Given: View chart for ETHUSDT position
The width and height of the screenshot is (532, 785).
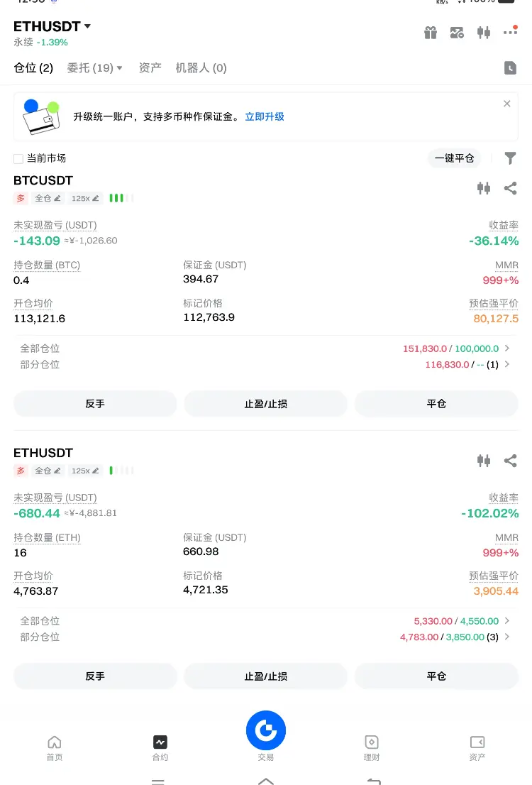Looking at the screenshot, I should pos(484,461).
